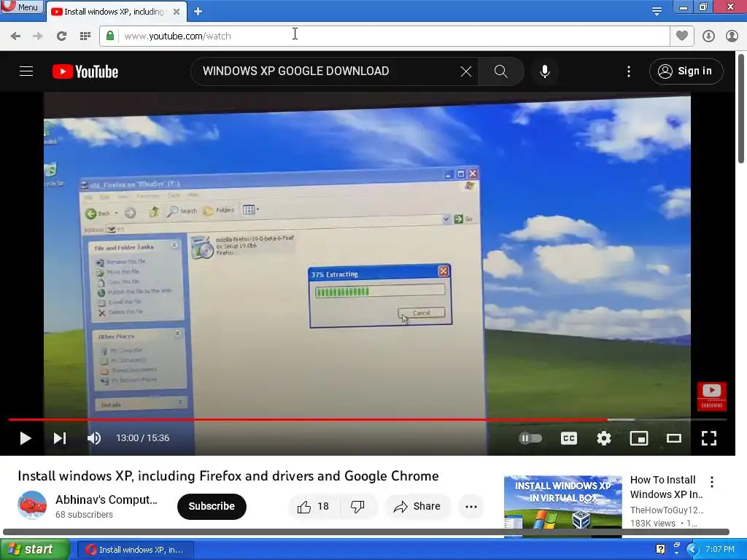Toggle closed captions CC
The width and height of the screenshot is (747, 560).
coord(569,438)
